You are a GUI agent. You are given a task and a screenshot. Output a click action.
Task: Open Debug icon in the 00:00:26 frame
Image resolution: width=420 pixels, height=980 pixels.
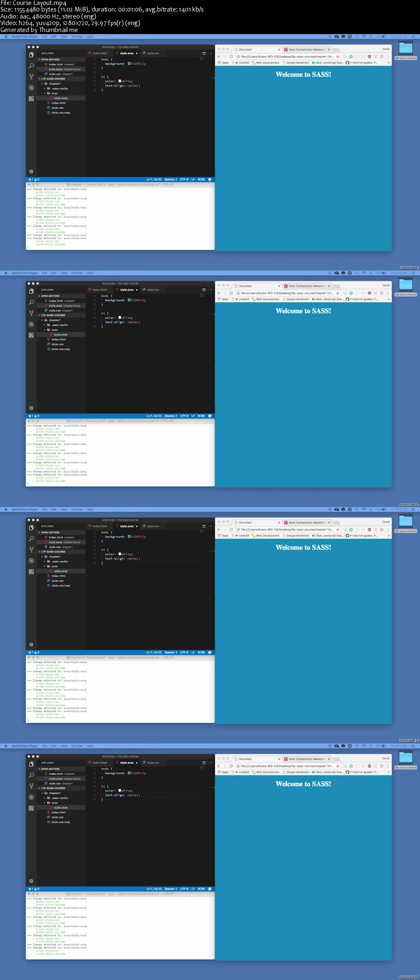click(x=31, y=324)
